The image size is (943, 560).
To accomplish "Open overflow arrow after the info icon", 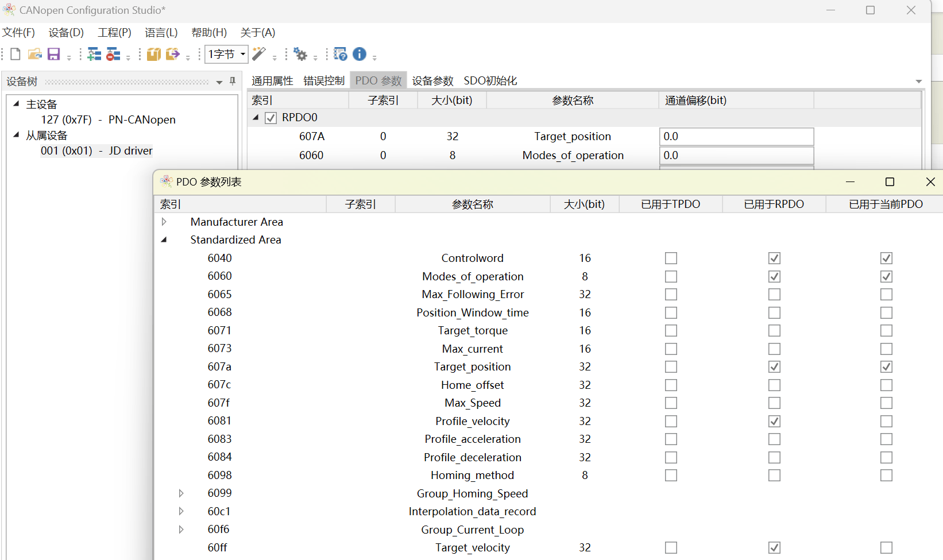I will coord(374,57).
